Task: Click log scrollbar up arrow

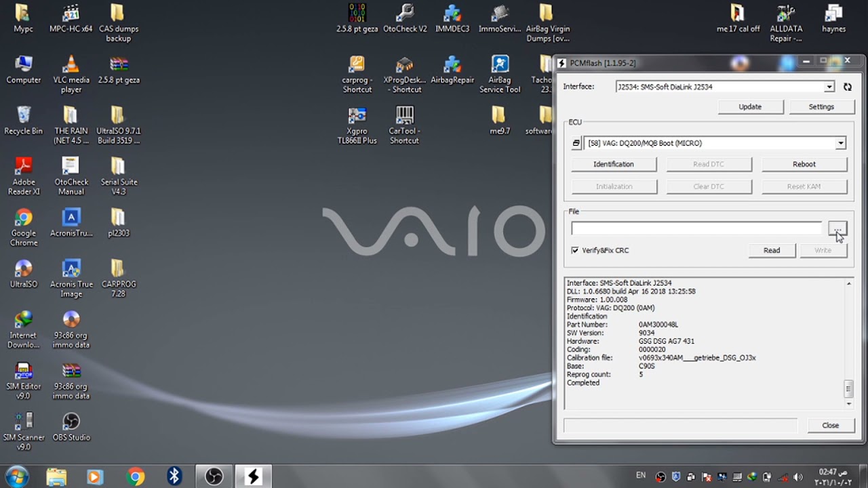Action: pyautogui.click(x=848, y=284)
